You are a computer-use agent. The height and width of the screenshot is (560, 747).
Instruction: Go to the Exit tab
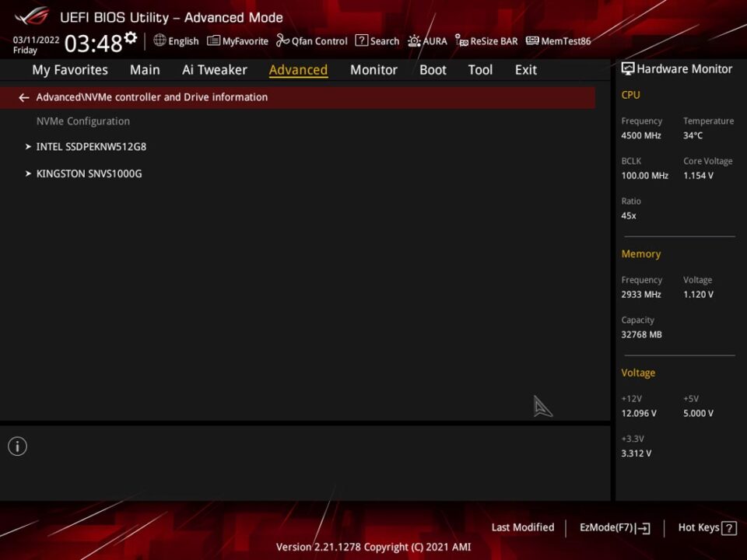(x=526, y=70)
